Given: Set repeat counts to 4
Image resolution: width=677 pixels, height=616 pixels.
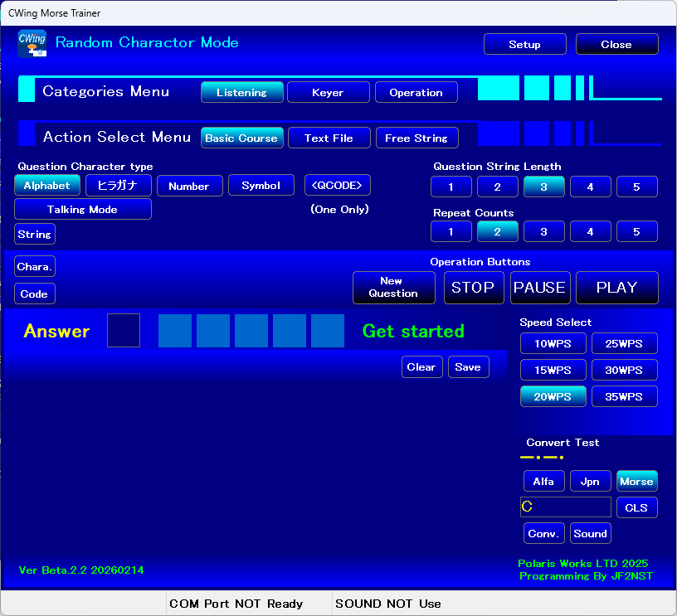Looking at the screenshot, I should [x=590, y=232].
